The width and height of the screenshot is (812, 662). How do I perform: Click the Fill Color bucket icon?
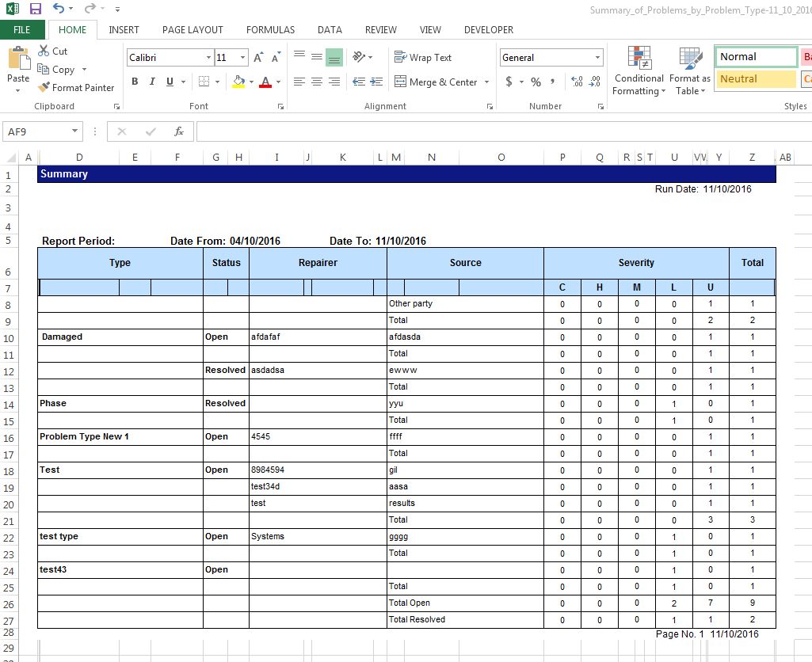point(238,82)
